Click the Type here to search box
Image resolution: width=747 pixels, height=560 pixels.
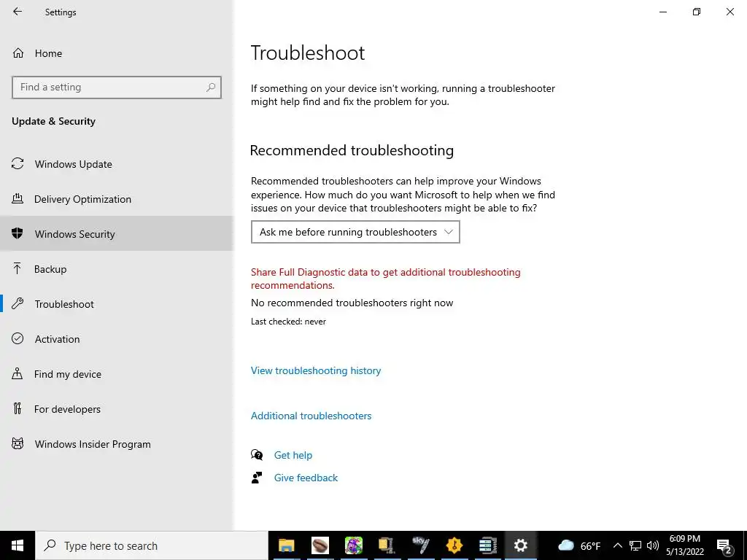click(152, 545)
